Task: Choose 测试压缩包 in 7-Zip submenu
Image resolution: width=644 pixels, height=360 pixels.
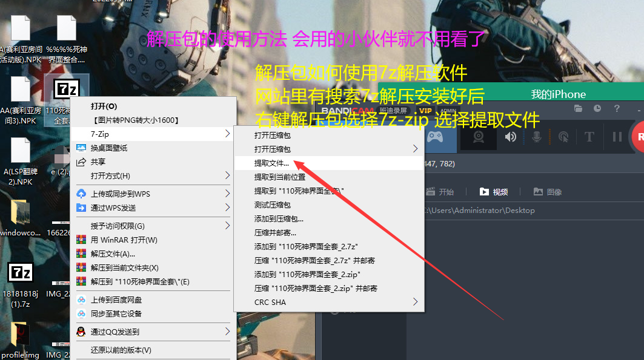Action: point(329,205)
